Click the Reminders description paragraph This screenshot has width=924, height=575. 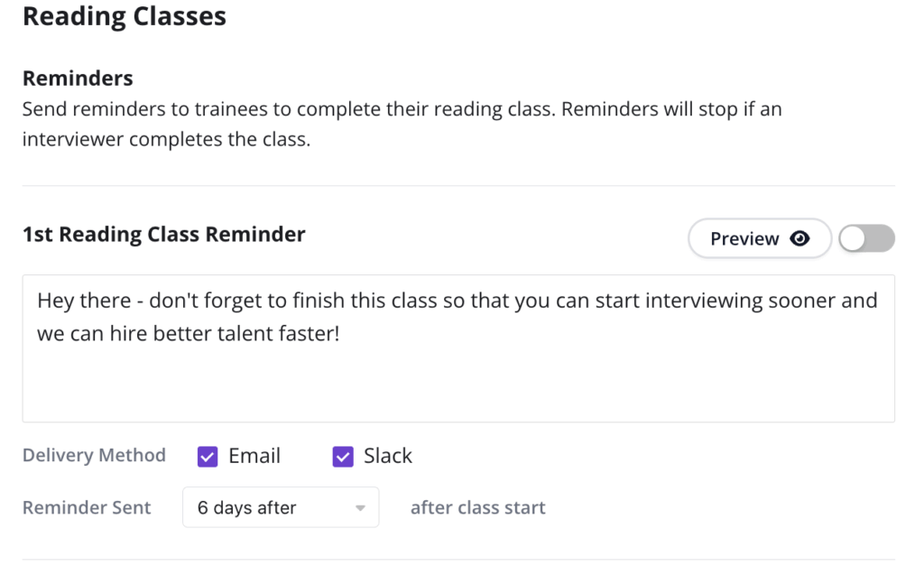click(402, 124)
